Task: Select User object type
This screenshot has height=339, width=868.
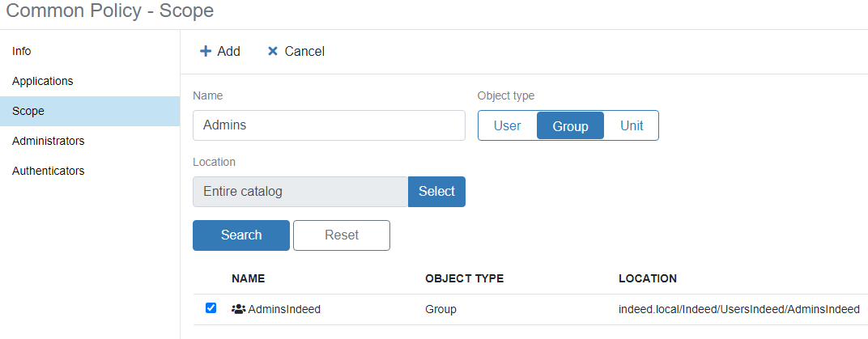Action: point(508,126)
